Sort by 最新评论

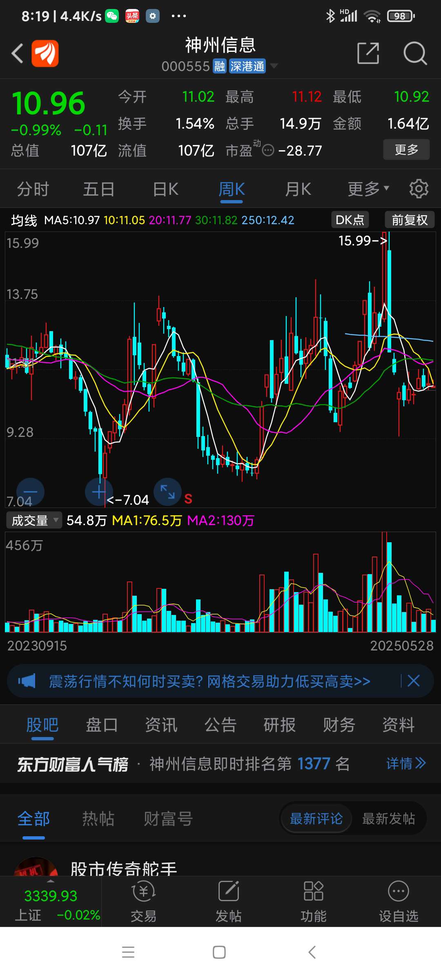point(316,818)
